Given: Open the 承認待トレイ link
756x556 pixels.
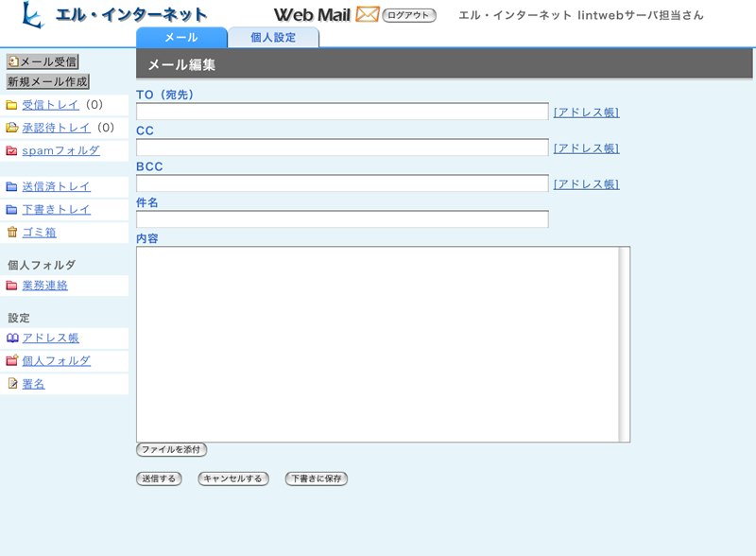Looking at the screenshot, I should coord(56,128).
